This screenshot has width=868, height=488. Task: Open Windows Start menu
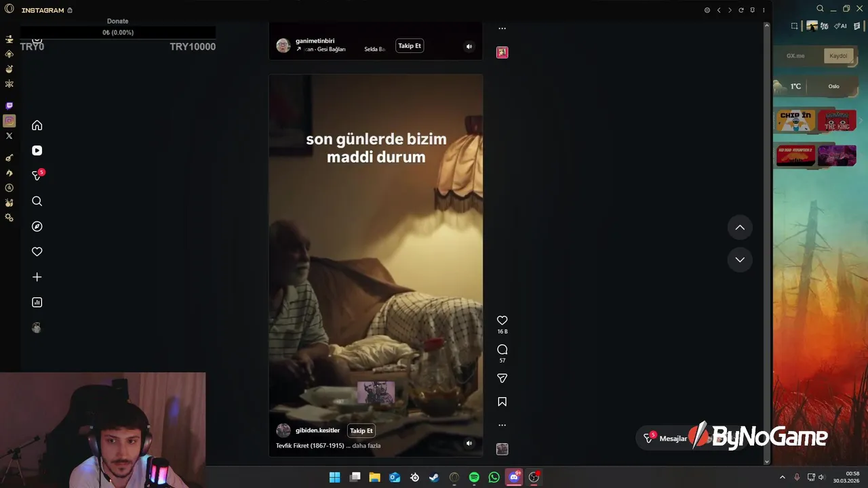[334, 477]
